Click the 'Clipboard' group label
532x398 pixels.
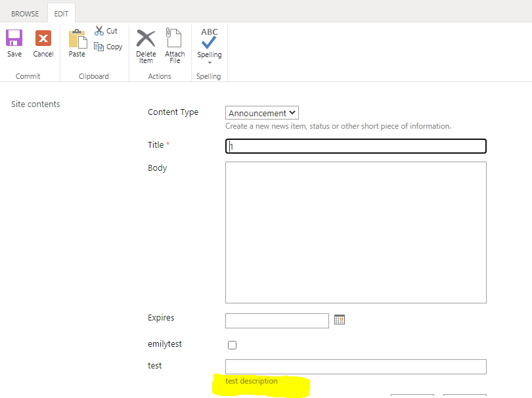pos(94,76)
